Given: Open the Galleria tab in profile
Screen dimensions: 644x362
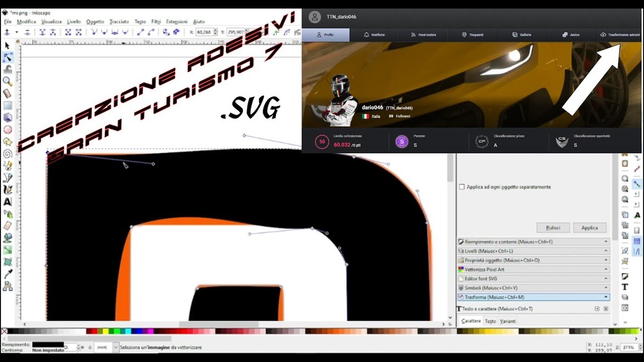Looking at the screenshot, I should pyautogui.click(x=522, y=35).
